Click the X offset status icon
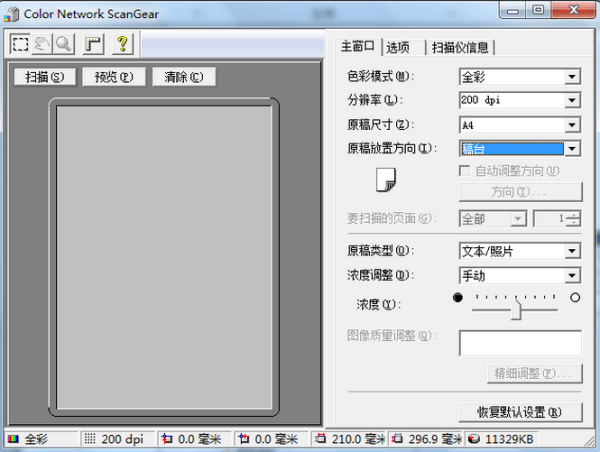600x452 pixels. 167,439
